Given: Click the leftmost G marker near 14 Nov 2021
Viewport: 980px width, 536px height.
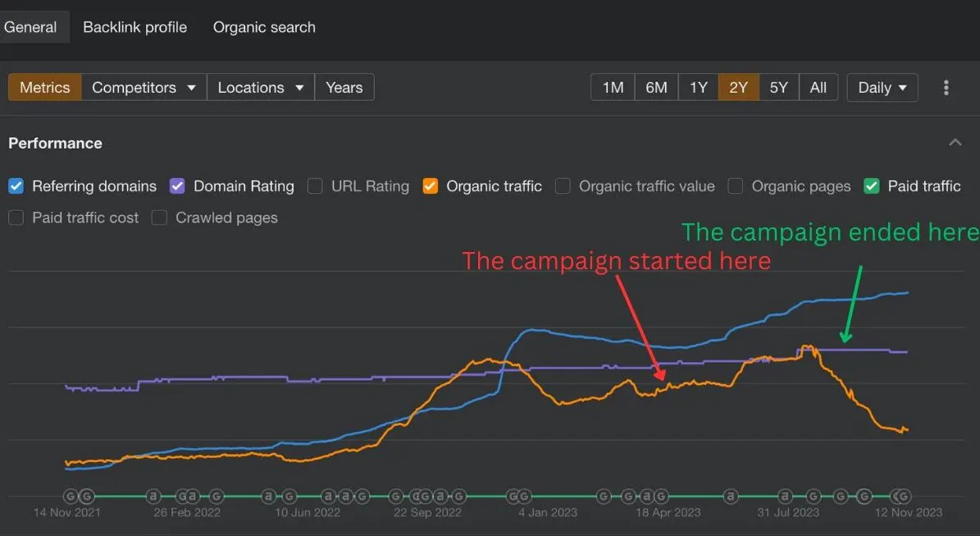Looking at the screenshot, I should [x=71, y=497].
